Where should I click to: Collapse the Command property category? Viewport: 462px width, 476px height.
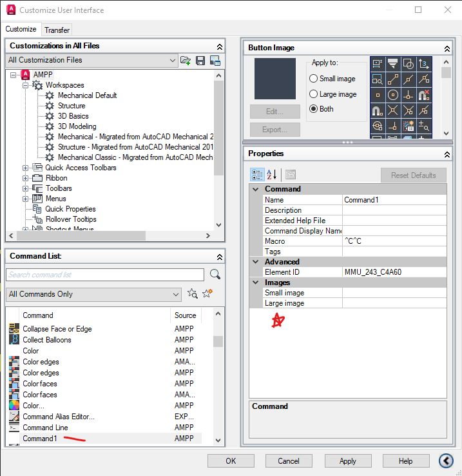click(x=256, y=189)
